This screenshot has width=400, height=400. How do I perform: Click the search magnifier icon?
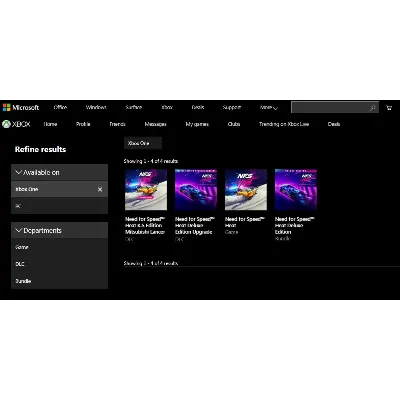coord(373,108)
